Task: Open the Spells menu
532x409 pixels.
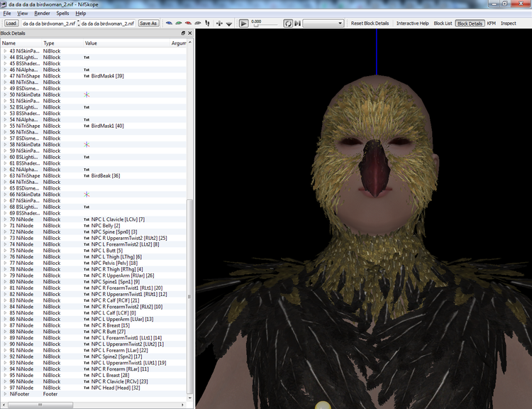Action: [x=62, y=13]
